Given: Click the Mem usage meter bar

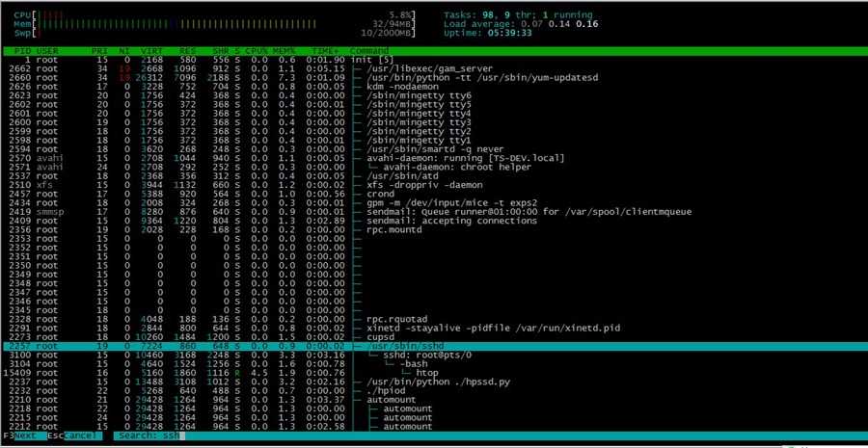Looking at the screenshot, I should [215, 24].
